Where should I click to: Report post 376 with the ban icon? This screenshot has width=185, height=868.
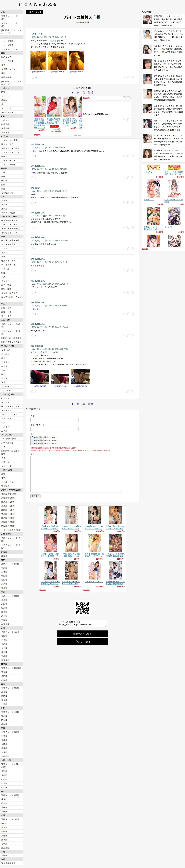tap(132, 203)
